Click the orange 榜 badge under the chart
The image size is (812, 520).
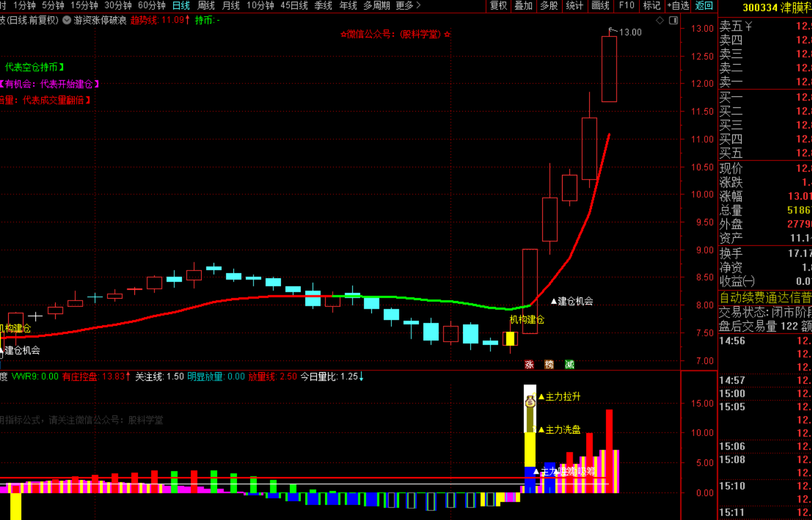(549, 364)
